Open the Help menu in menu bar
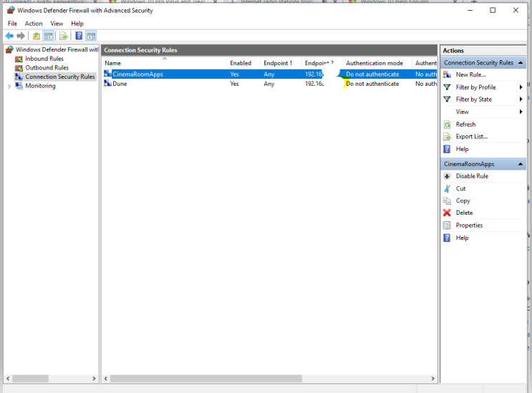Viewport: 532px width, 393px height. 77,24
